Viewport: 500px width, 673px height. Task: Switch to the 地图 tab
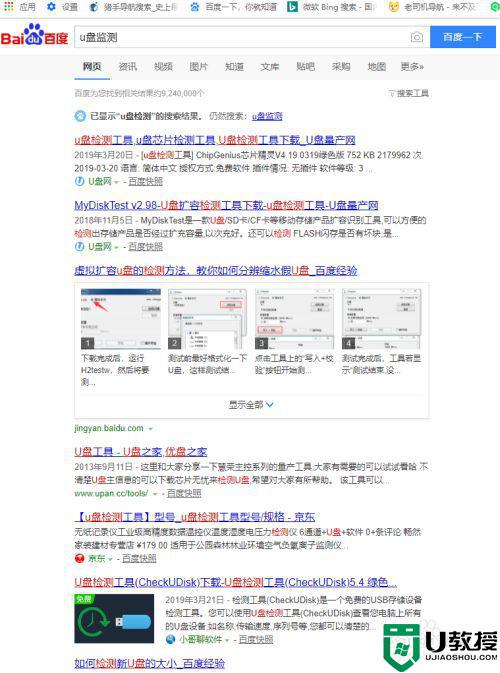[377, 67]
